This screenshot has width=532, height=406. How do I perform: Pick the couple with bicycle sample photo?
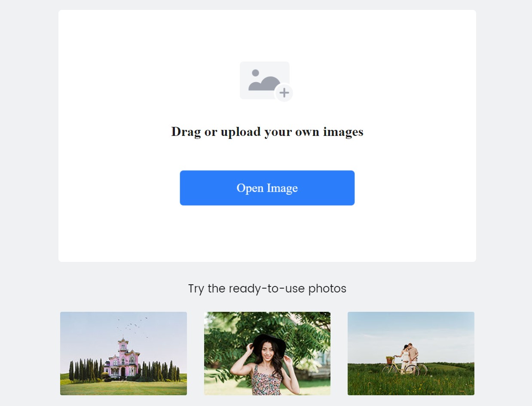(411, 354)
